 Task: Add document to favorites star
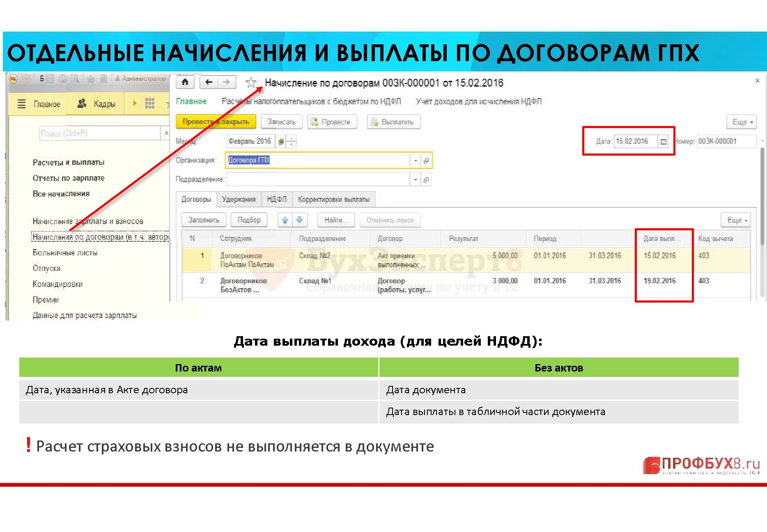[250, 83]
